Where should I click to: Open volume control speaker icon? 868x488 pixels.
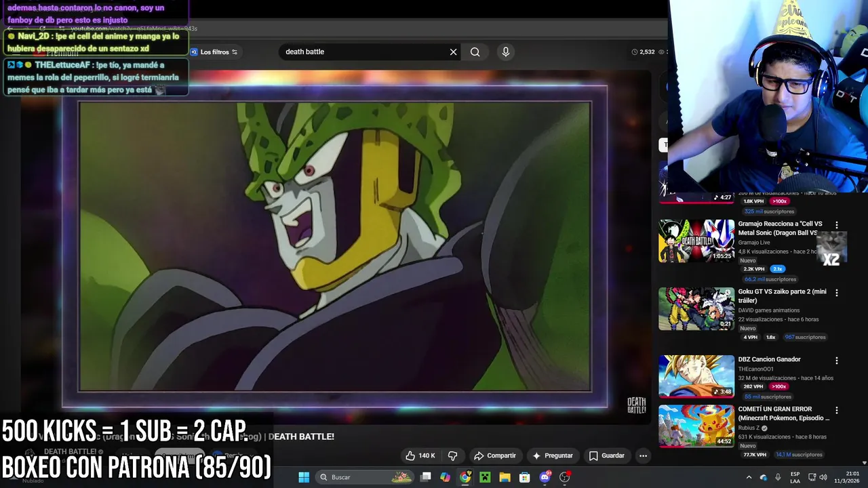coord(823,477)
